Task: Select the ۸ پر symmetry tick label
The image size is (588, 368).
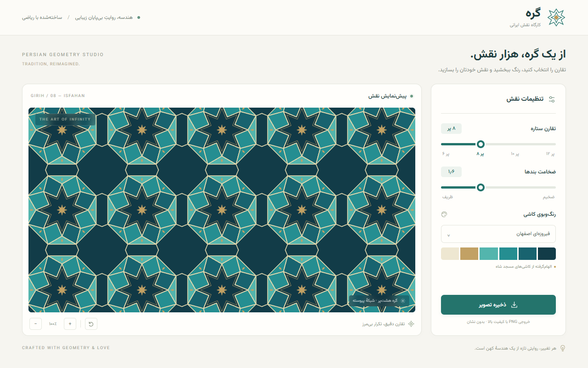Action: click(x=481, y=154)
